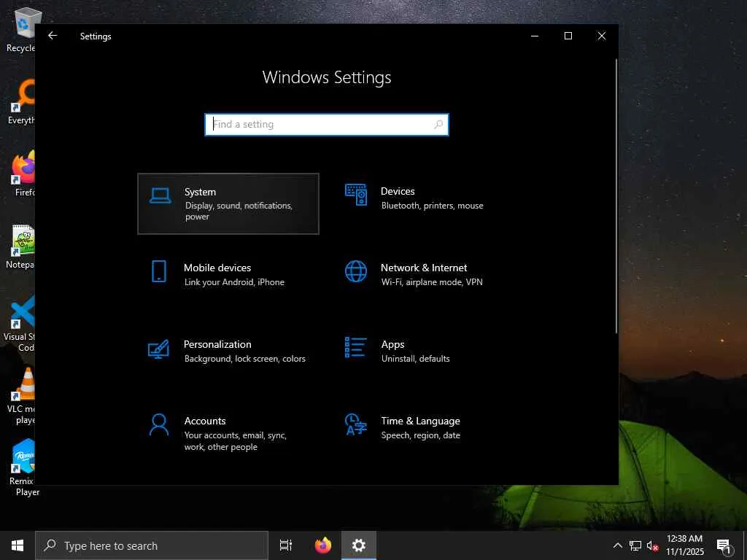747x560 pixels.
Task: Click the muted volume tray icon
Action: coord(652,545)
